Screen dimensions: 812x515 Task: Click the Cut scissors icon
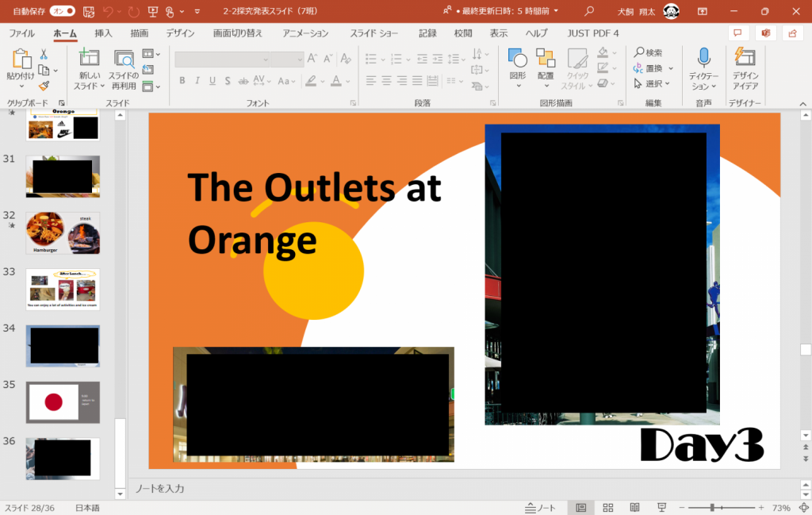point(44,54)
